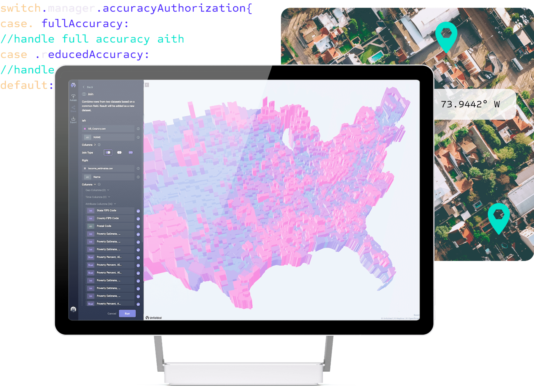Click the Unfolded watermark logo under the map

coord(154,318)
